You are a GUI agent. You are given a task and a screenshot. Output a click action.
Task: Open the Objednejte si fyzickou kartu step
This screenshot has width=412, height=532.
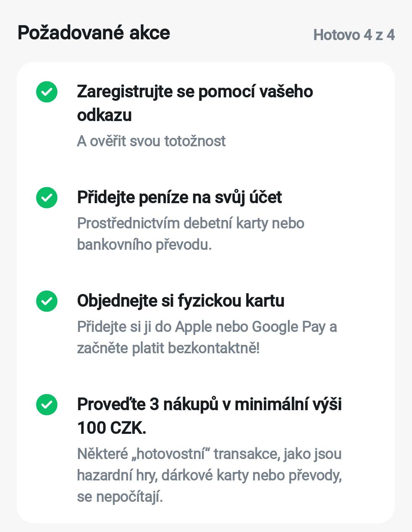pyautogui.click(x=181, y=301)
